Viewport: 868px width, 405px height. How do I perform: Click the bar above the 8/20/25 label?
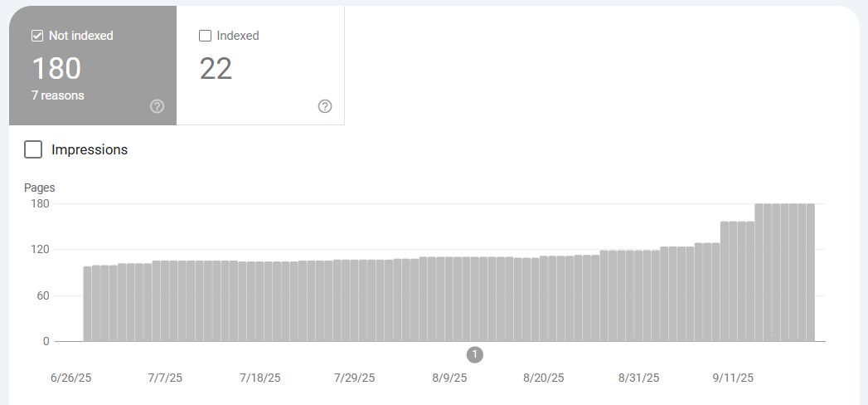(544, 299)
